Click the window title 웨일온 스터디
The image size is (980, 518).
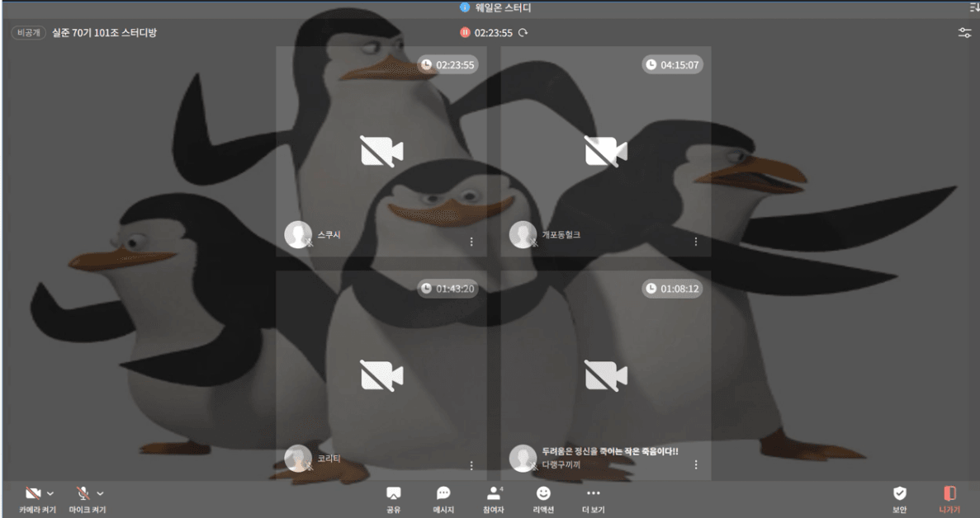coord(503,7)
